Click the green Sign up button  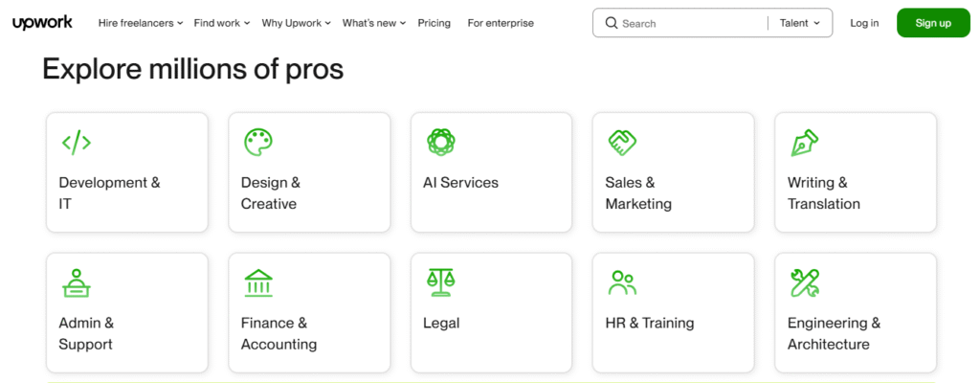[x=932, y=23]
